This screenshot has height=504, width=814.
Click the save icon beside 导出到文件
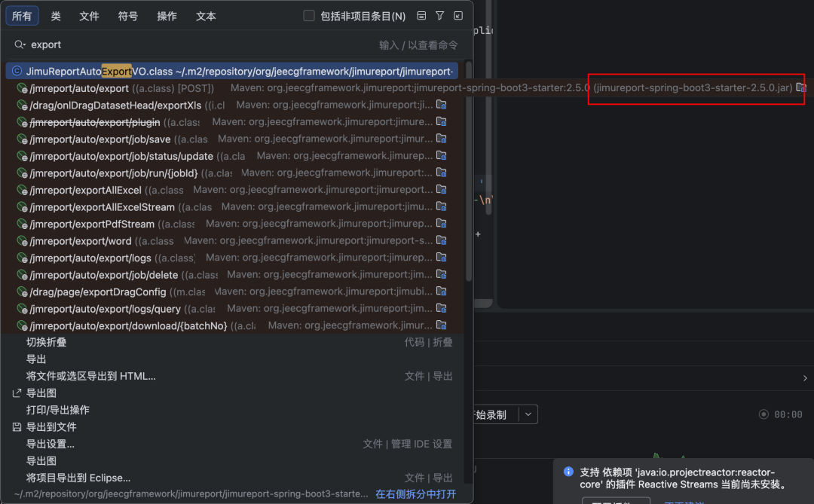(x=17, y=427)
